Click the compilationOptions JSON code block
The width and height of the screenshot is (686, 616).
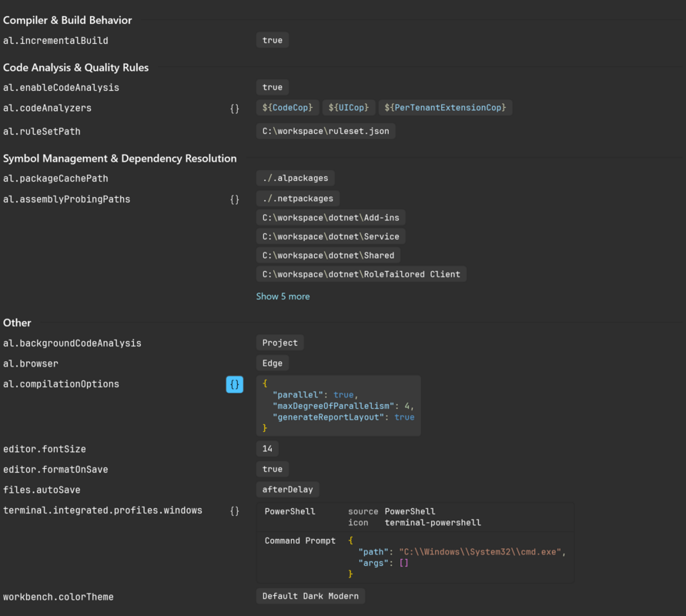point(338,406)
